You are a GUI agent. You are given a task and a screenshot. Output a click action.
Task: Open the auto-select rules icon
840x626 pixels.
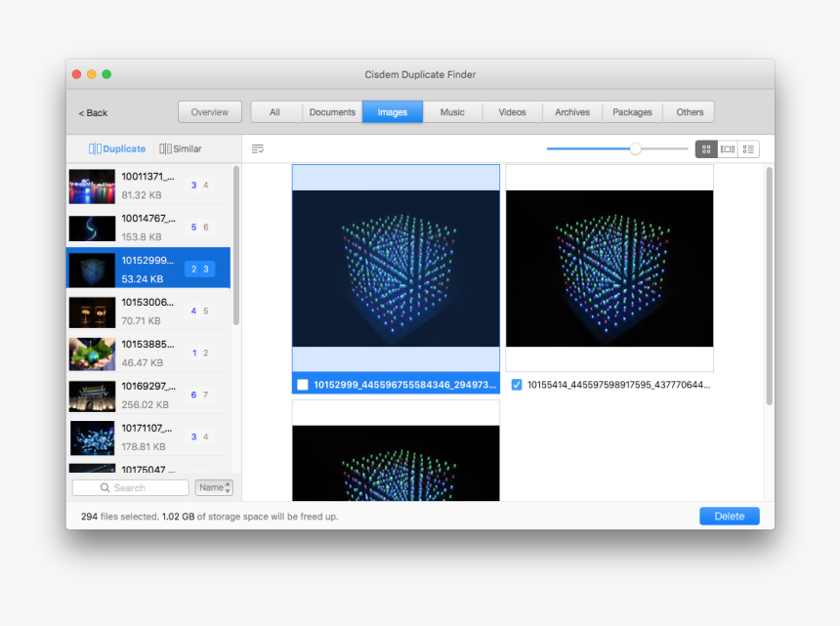(x=258, y=148)
